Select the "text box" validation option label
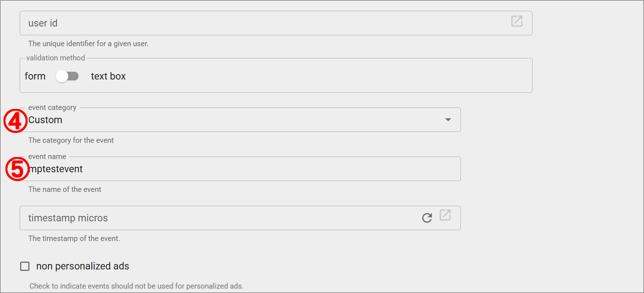644x293 pixels. click(x=108, y=76)
